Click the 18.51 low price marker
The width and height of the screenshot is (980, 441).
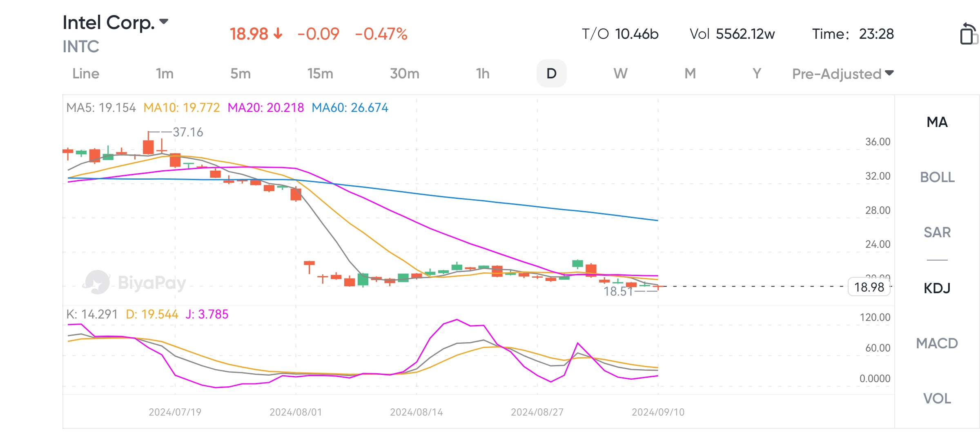click(618, 292)
